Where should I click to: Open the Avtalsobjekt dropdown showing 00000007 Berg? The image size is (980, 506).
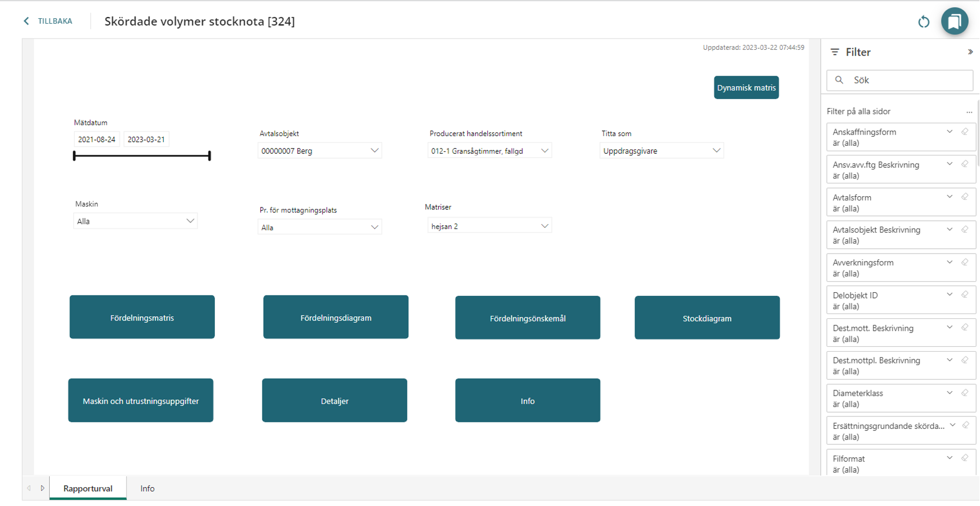[320, 151]
